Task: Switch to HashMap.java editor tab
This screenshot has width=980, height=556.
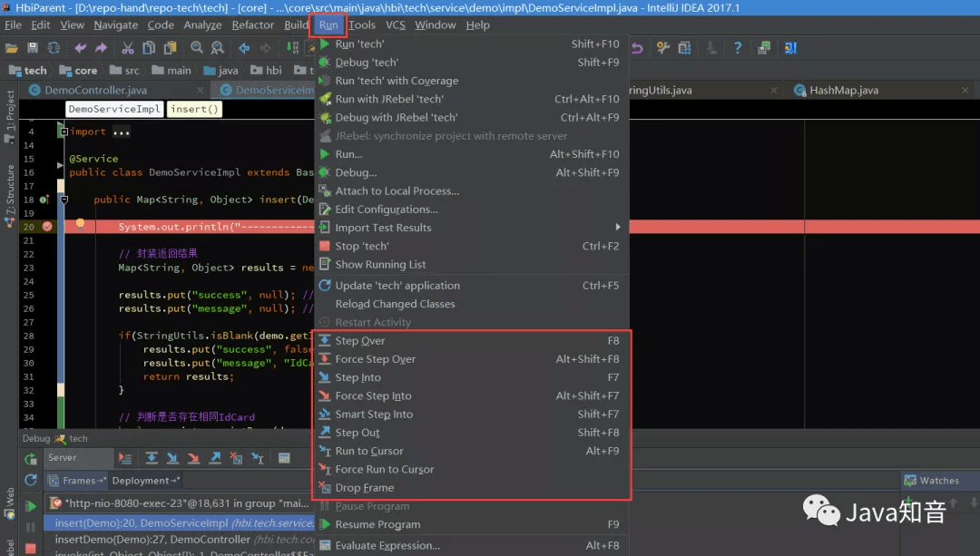Action: click(843, 90)
